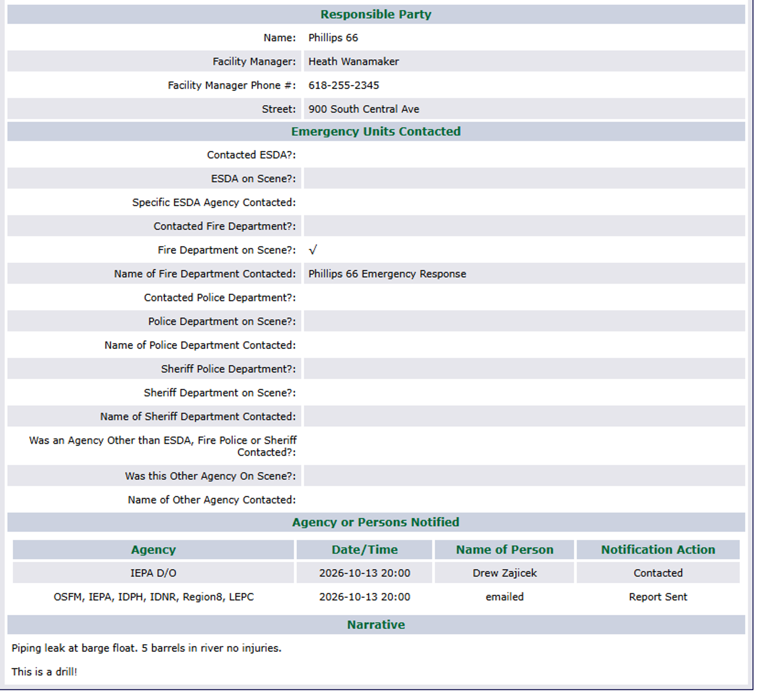This screenshot has height=700, width=768.
Task: Click the Contacted ESDA empty value field
Action: (x=525, y=155)
